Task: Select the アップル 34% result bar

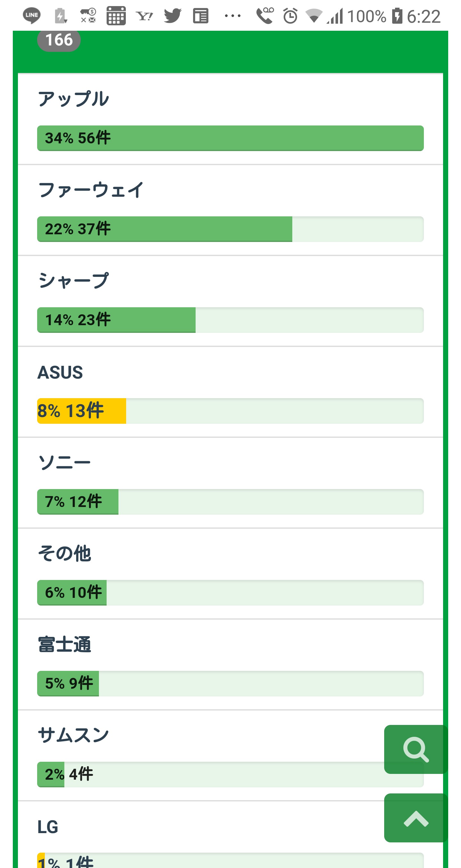Action: [x=230, y=138]
